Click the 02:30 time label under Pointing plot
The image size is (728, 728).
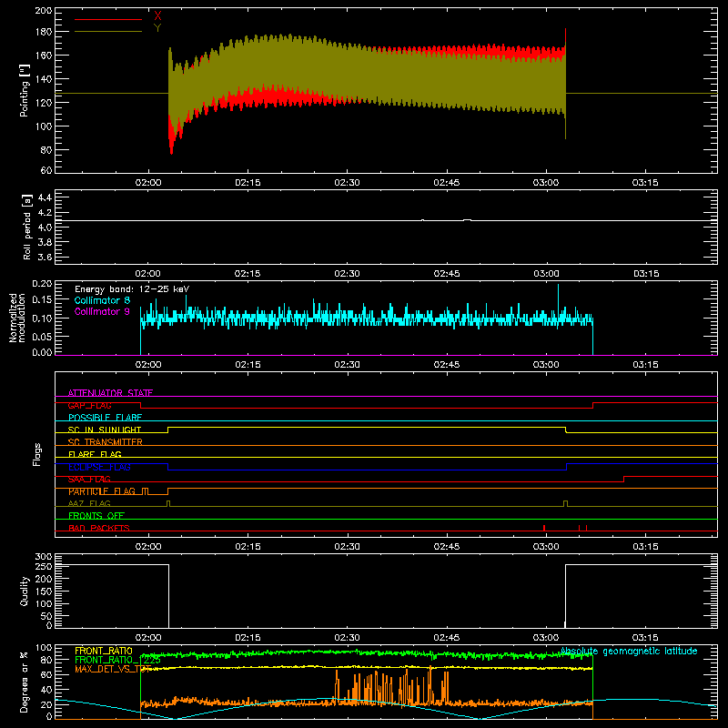coord(348,183)
